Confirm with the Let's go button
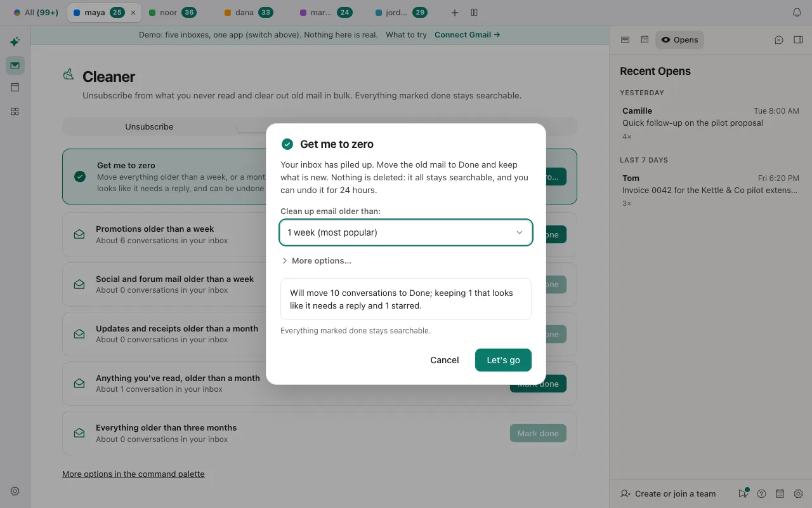Screen dimensions: 812x508 point(503,360)
